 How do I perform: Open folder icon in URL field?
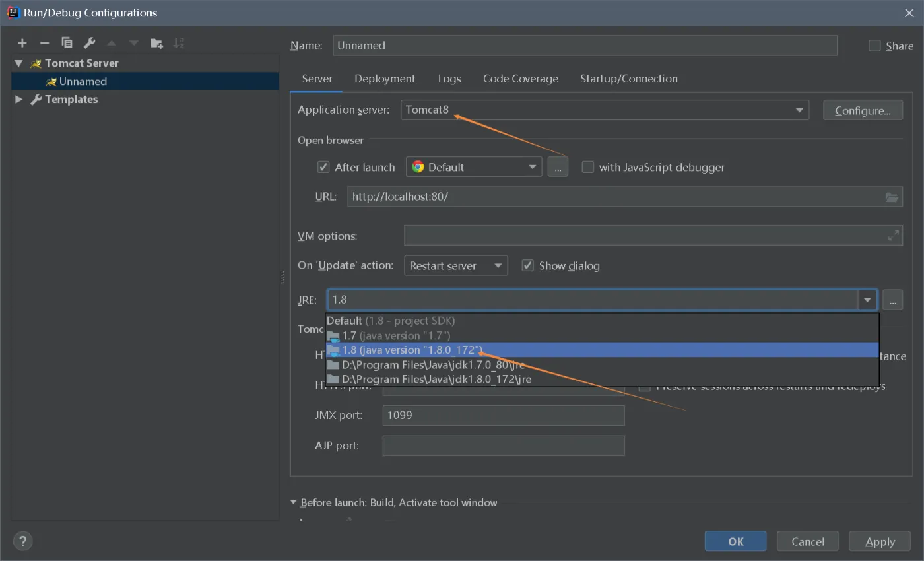[x=892, y=197]
